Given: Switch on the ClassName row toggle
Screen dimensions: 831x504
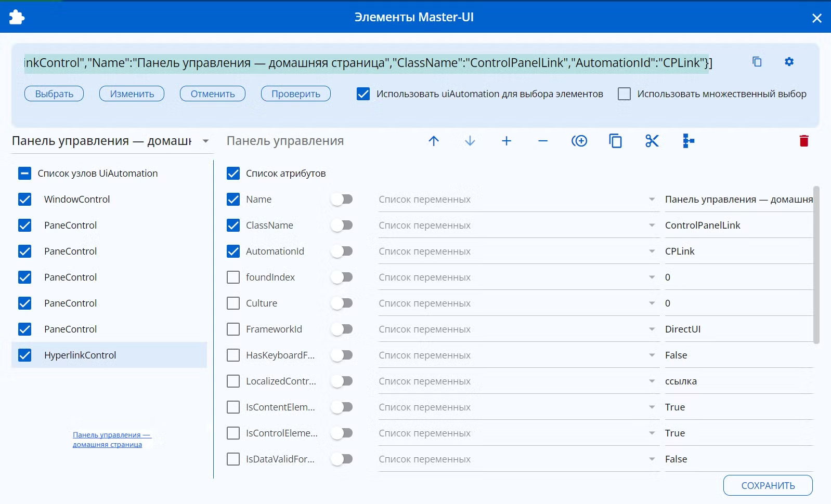Looking at the screenshot, I should [x=342, y=226].
